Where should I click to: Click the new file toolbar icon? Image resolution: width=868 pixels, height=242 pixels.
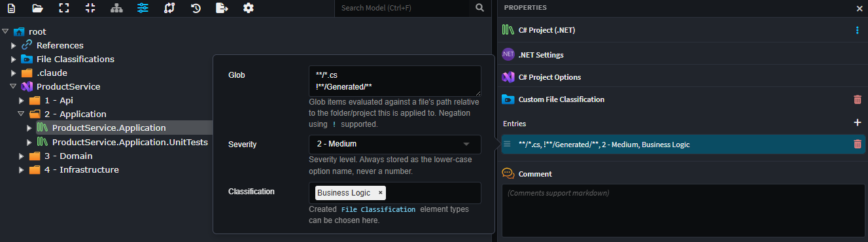pyautogui.click(x=11, y=9)
